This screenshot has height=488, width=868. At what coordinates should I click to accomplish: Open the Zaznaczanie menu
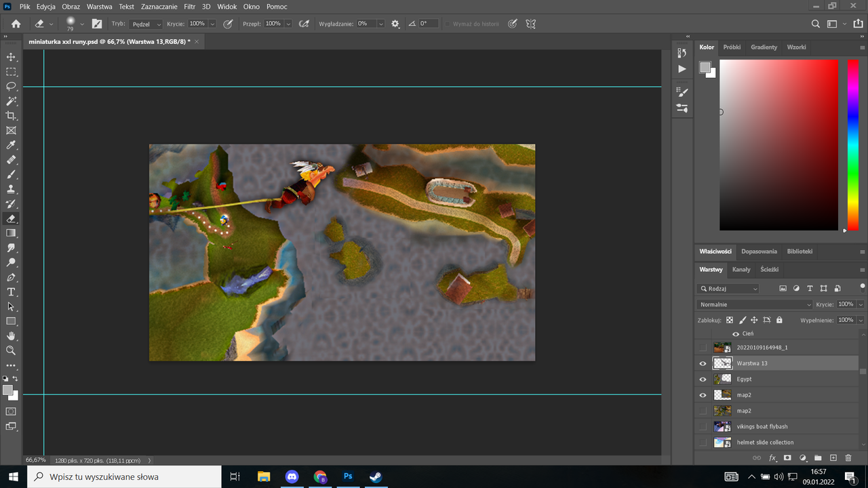coord(159,6)
